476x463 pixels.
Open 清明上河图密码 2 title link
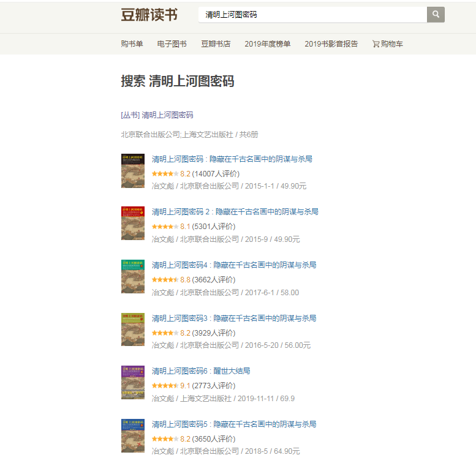point(235,212)
